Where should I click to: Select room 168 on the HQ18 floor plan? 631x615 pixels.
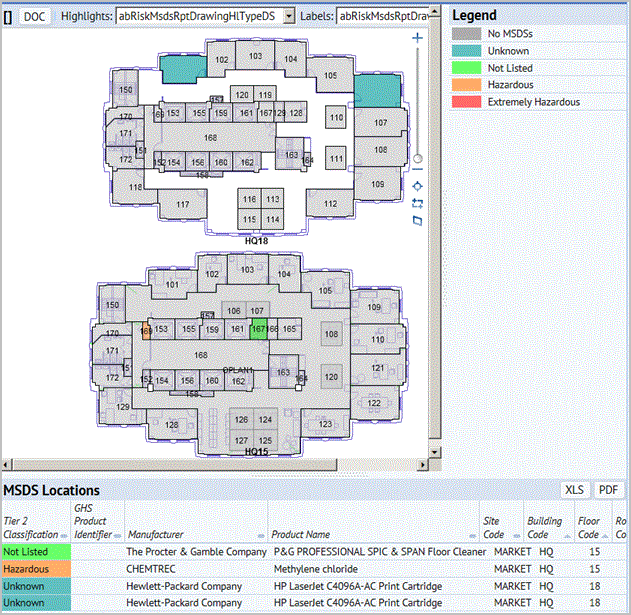coord(210,137)
